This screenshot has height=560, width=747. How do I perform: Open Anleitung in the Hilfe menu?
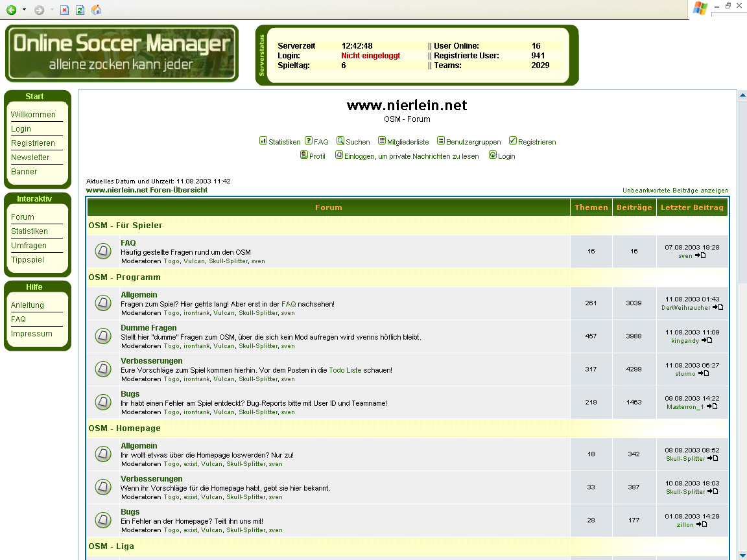point(28,305)
